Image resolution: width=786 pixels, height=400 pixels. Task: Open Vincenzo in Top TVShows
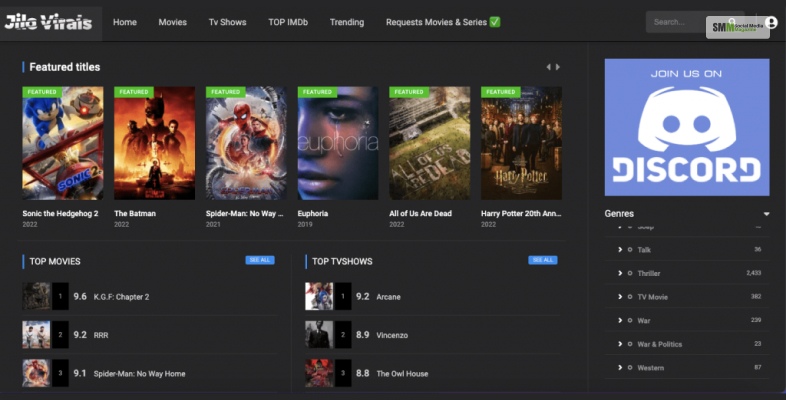pyautogui.click(x=392, y=335)
